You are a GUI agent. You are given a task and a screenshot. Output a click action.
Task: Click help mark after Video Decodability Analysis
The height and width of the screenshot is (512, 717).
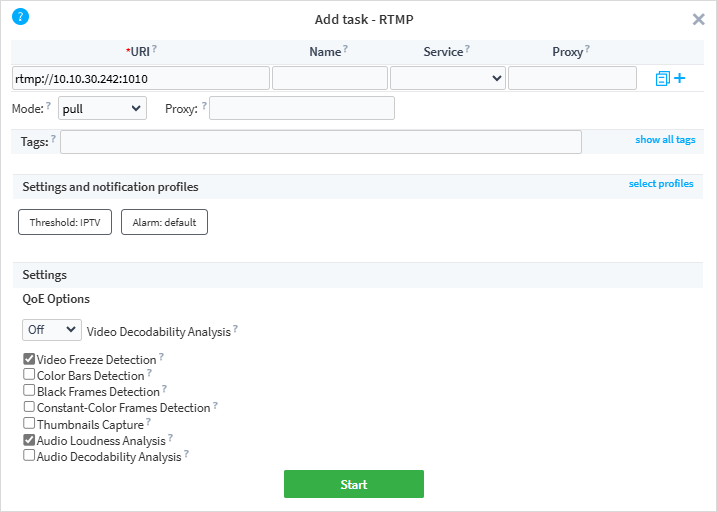[x=236, y=329]
